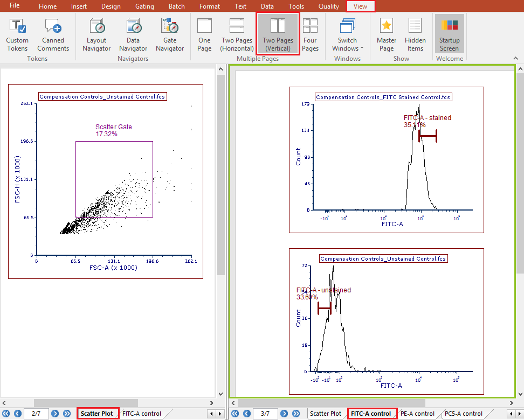524x420 pixels.
Task: Jump to first page in right pane
Action: pyautogui.click(x=235, y=414)
